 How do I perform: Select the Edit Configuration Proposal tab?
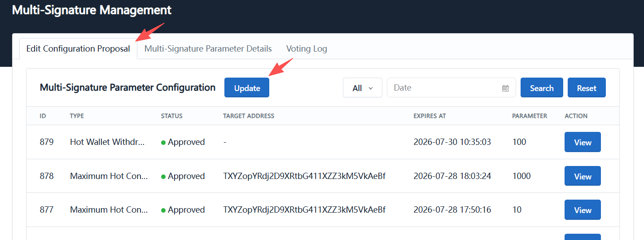78,48
